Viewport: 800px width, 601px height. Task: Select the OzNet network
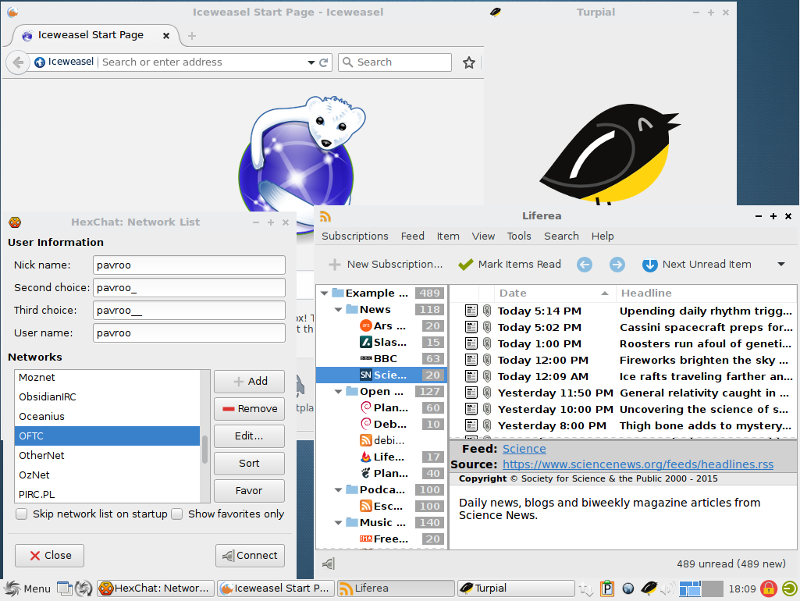[x=107, y=475]
